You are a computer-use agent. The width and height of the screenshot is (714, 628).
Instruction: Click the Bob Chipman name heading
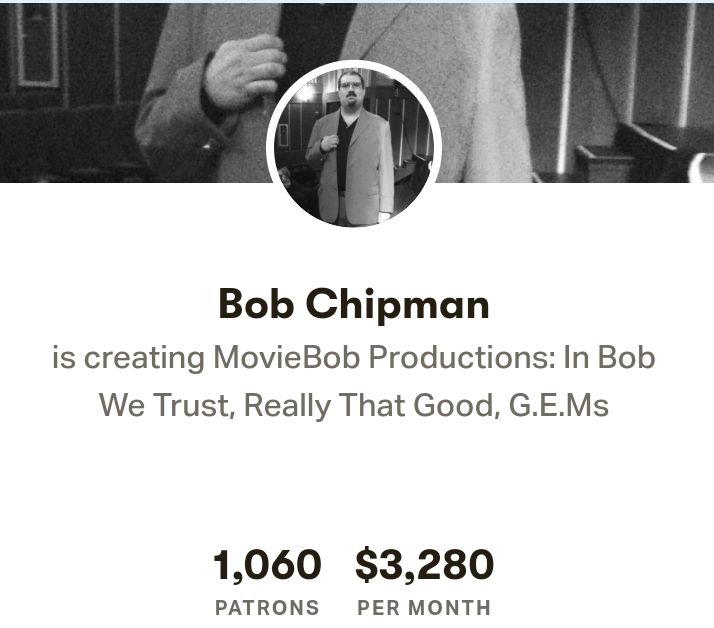tap(354, 304)
